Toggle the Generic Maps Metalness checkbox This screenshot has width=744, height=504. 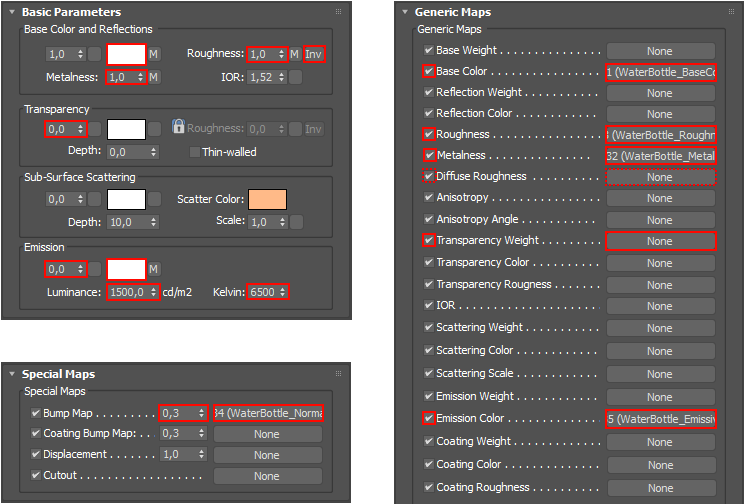point(429,155)
